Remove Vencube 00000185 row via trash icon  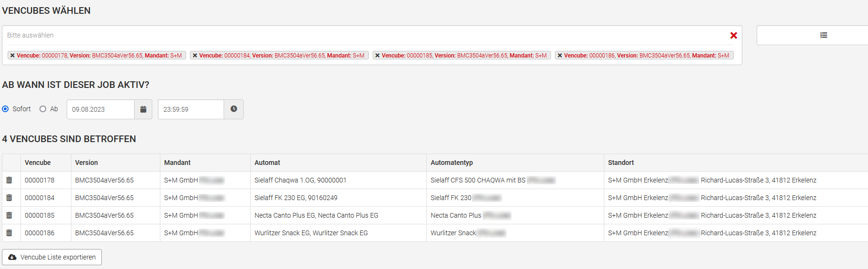point(9,215)
